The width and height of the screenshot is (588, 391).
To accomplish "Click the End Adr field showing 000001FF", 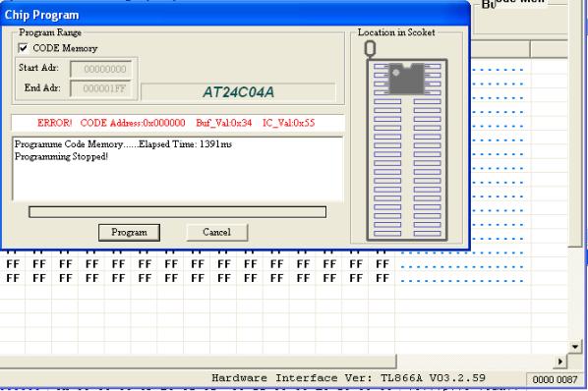I will [101, 88].
